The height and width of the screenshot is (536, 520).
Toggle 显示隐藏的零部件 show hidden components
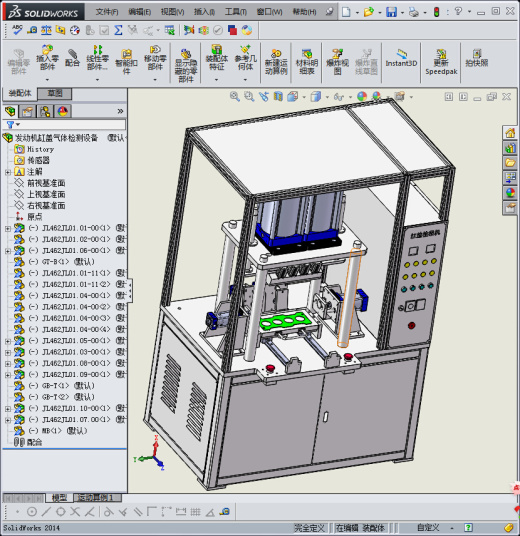(x=186, y=66)
